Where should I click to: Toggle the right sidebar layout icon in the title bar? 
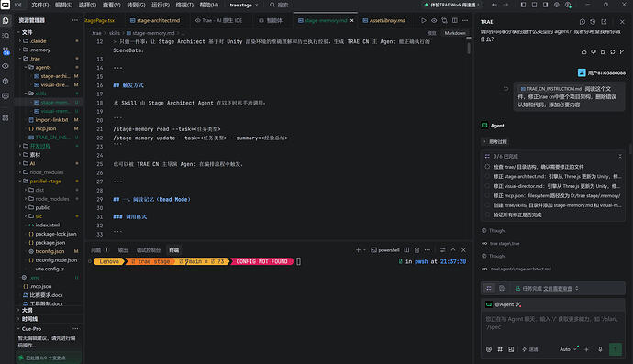[546, 5]
